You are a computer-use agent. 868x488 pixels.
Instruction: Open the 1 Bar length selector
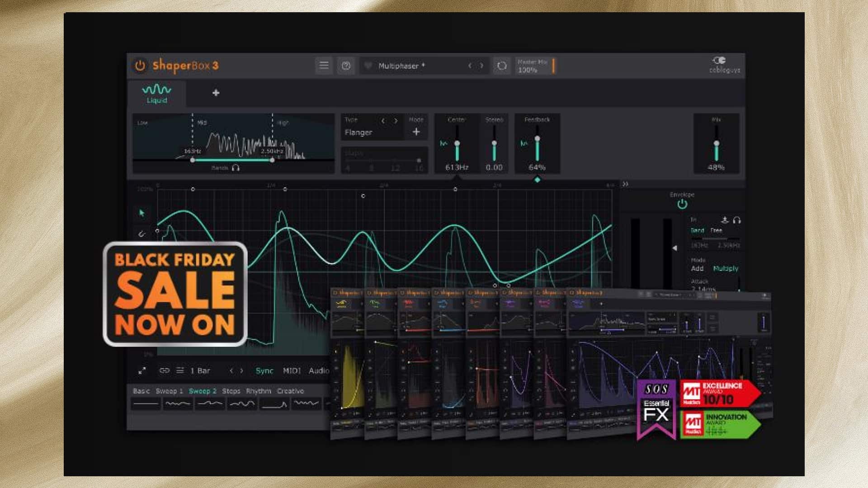coord(200,371)
